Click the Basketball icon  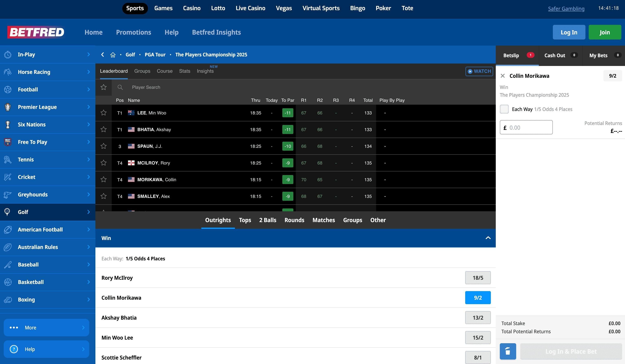[x=8, y=282]
